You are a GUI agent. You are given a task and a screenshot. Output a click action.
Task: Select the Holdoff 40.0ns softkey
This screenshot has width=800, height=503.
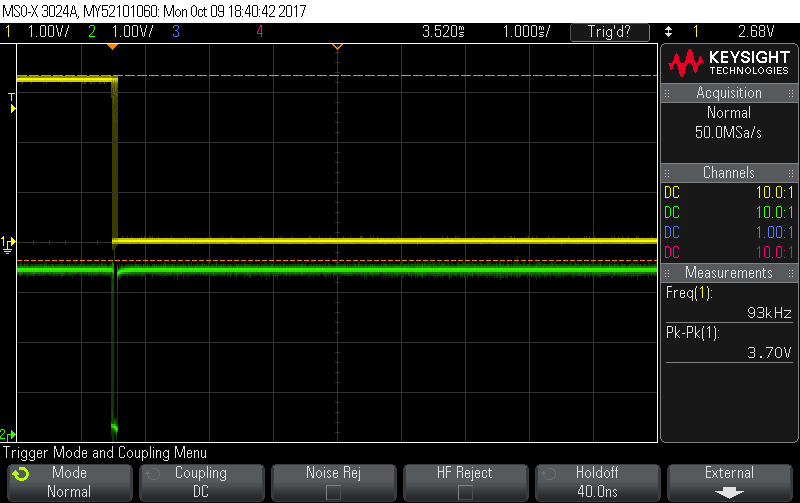click(597, 482)
